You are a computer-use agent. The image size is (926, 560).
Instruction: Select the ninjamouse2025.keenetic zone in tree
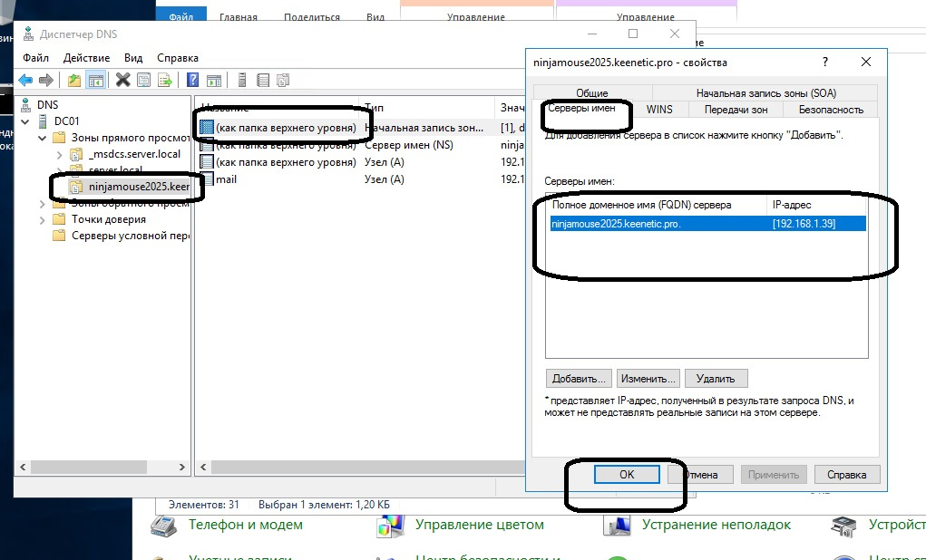pos(138,187)
